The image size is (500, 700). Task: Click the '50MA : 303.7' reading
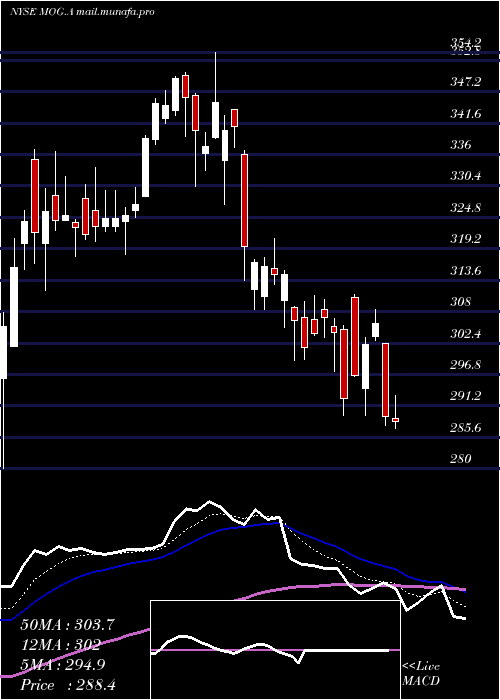[x=65, y=625]
